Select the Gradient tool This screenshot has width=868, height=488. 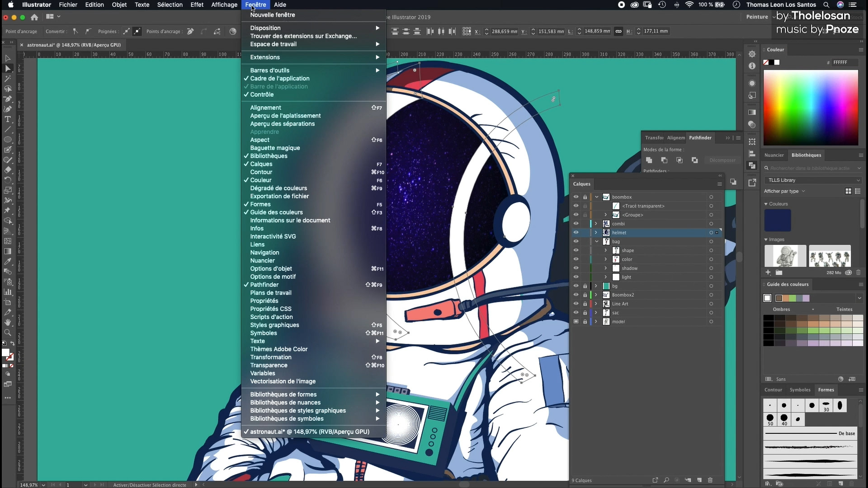click(8, 251)
